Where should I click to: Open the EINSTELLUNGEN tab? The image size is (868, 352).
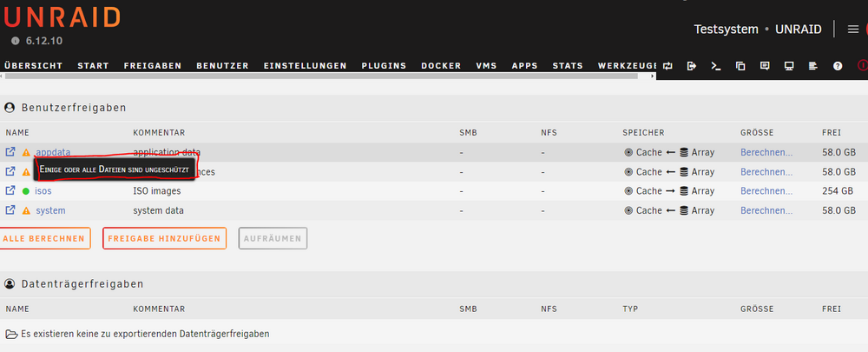pyautogui.click(x=305, y=65)
